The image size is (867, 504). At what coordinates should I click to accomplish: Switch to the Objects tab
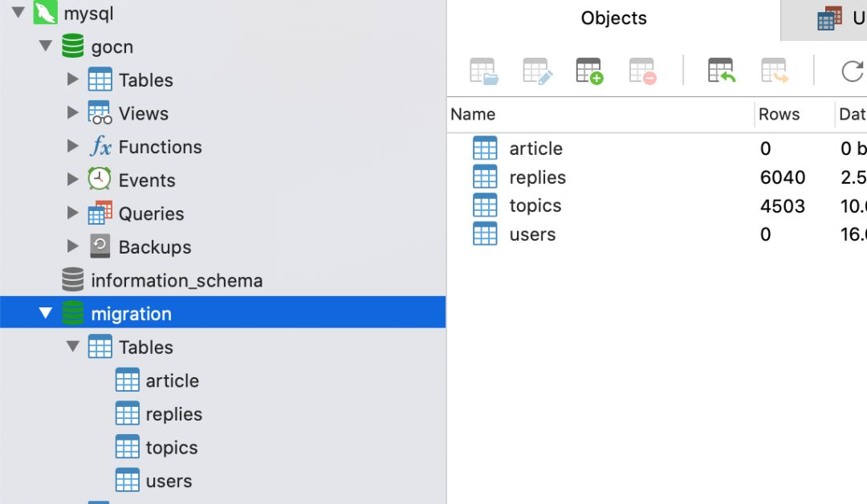click(x=613, y=18)
